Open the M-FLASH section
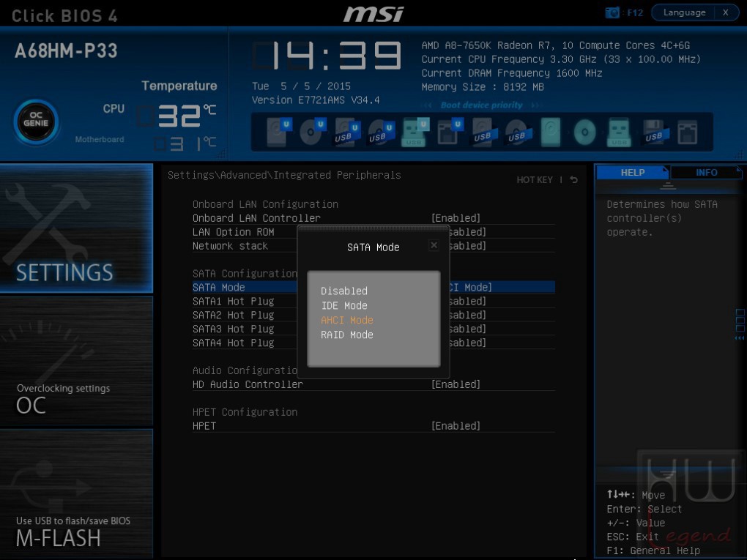 pyautogui.click(x=76, y=493)
